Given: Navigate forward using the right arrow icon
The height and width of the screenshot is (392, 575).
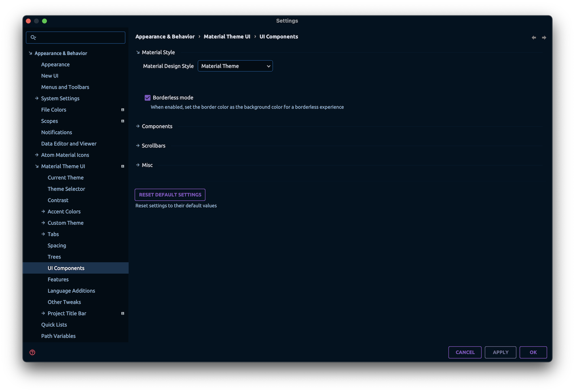Looking at the screenshot, I should click(544, 37).
